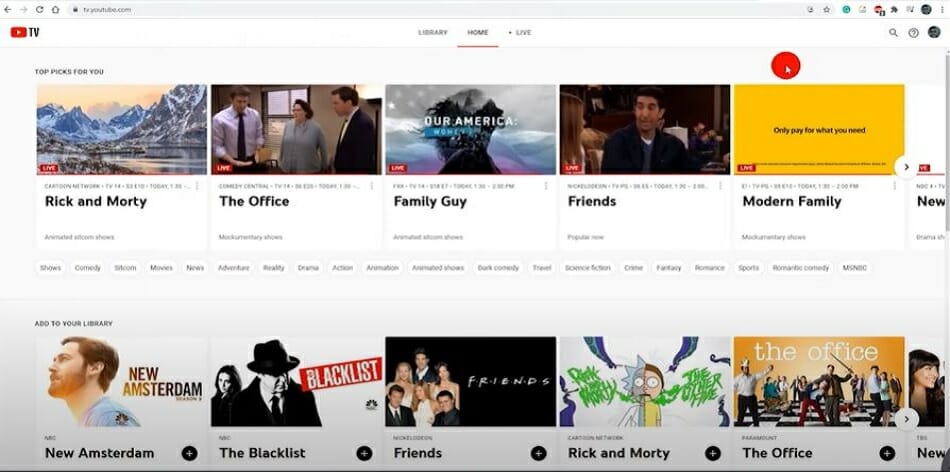Filter by Shows chip
Image resolution: width=950 pixels, height=472 pixels.
50,268
